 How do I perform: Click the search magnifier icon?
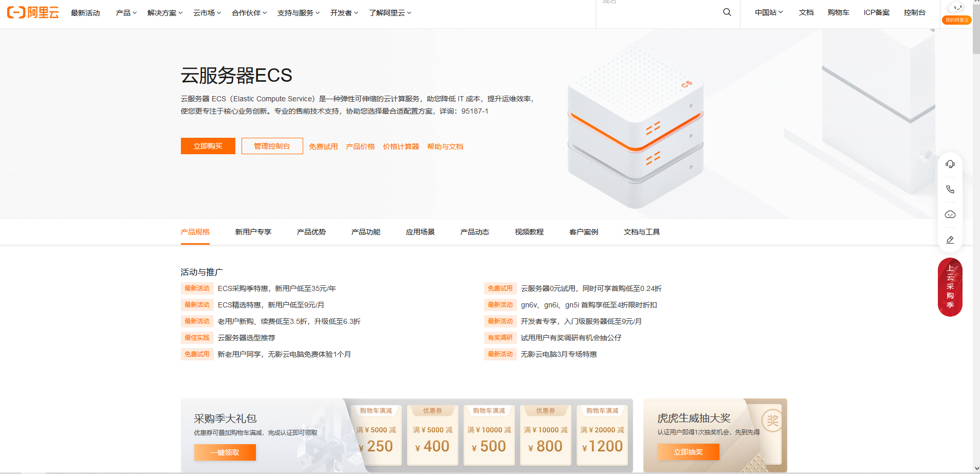726,12
